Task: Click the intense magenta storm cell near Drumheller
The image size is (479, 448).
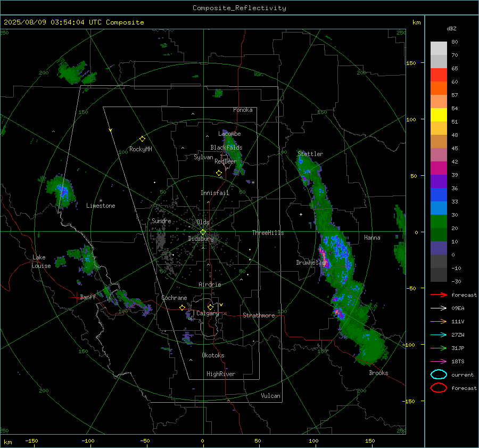Action: (324, 258)
